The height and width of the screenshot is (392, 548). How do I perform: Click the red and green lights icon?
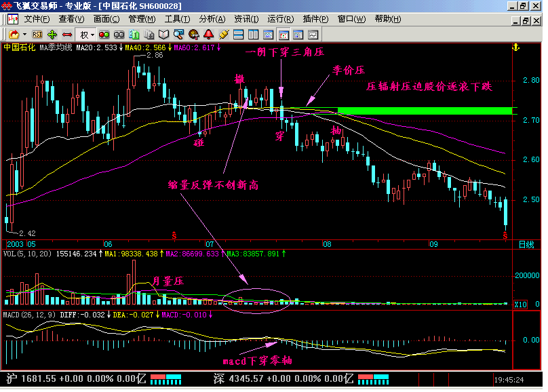click(104, 35)
